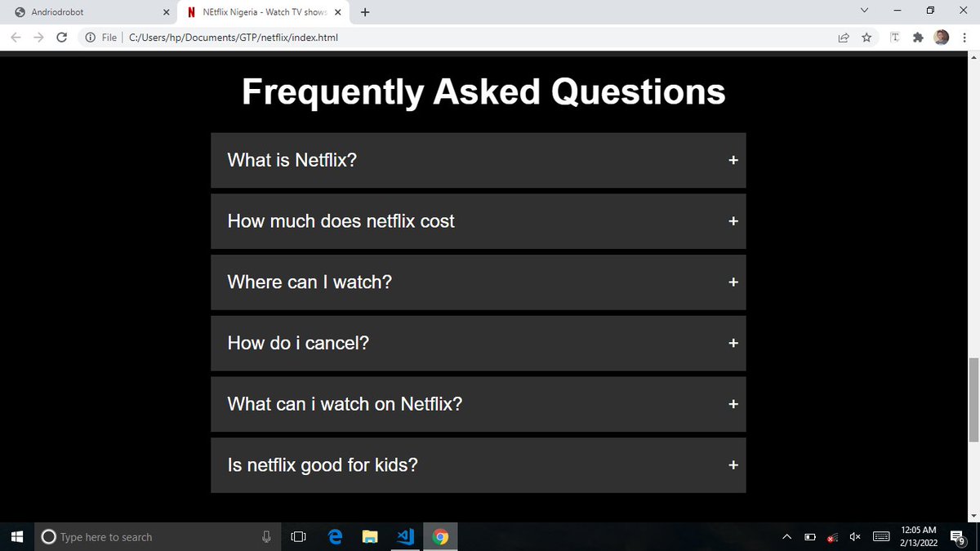Screen dimensions: 980x551
Task: Reload the current page
Action: click(62, 38)
